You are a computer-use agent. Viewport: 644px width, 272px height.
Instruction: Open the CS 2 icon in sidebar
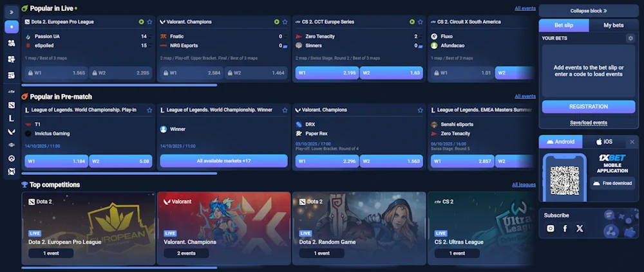(x=12, y=91)
